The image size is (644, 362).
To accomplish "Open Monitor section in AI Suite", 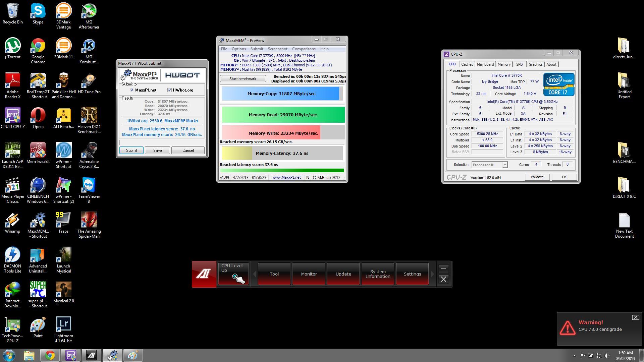I will coord(309,274).
